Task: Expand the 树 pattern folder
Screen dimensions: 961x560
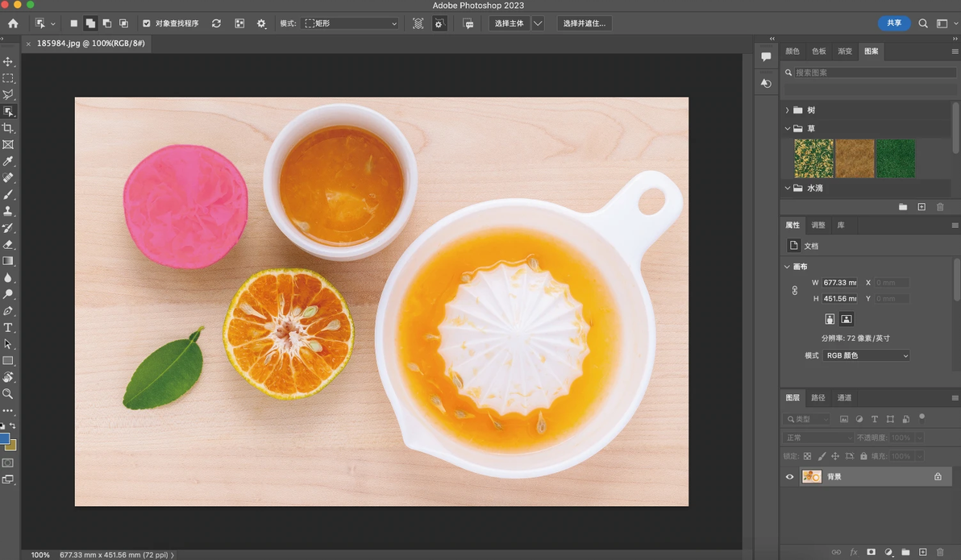Action: click(788, 110)
